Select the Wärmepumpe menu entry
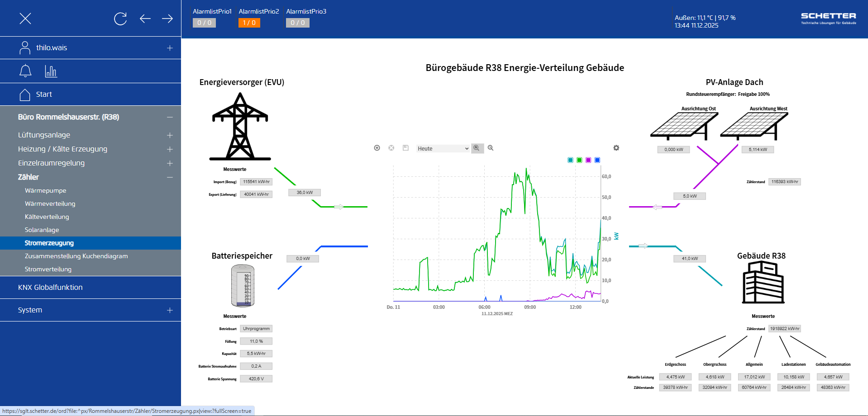Viewport: 868px width, 416px height. 45,190
